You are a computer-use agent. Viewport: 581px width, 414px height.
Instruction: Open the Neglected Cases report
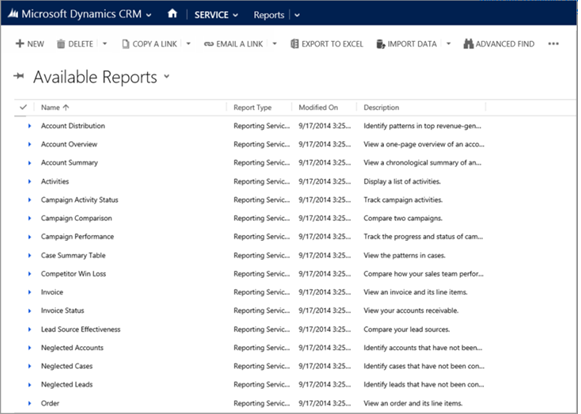(x=67, y=366)
